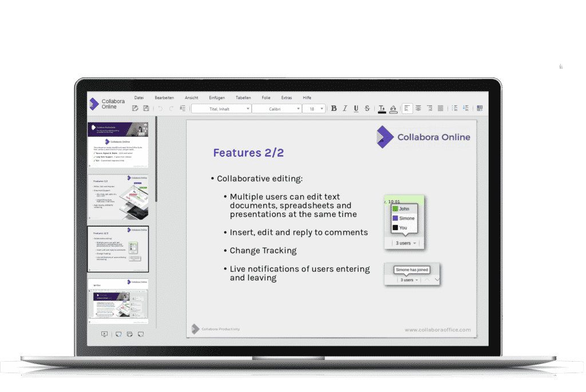This screenshot has width=586, height=392.
Task: Delete the current slide
Action: [x=140, y=334]
